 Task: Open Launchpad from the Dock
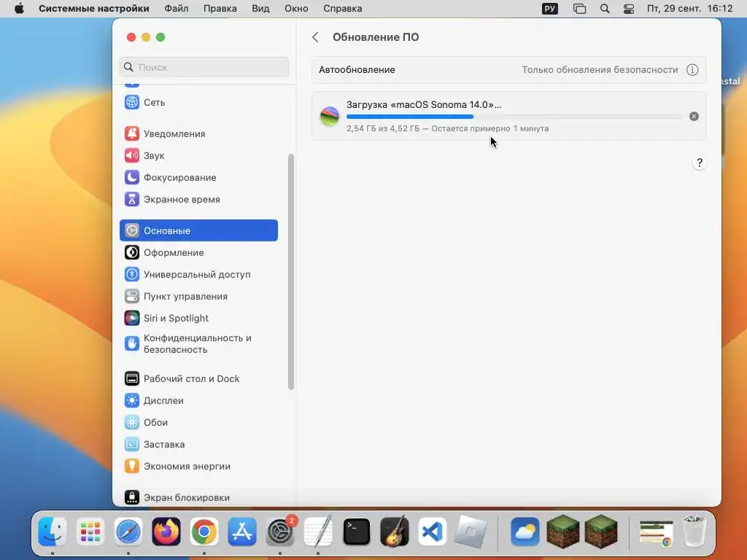[90, 532]
